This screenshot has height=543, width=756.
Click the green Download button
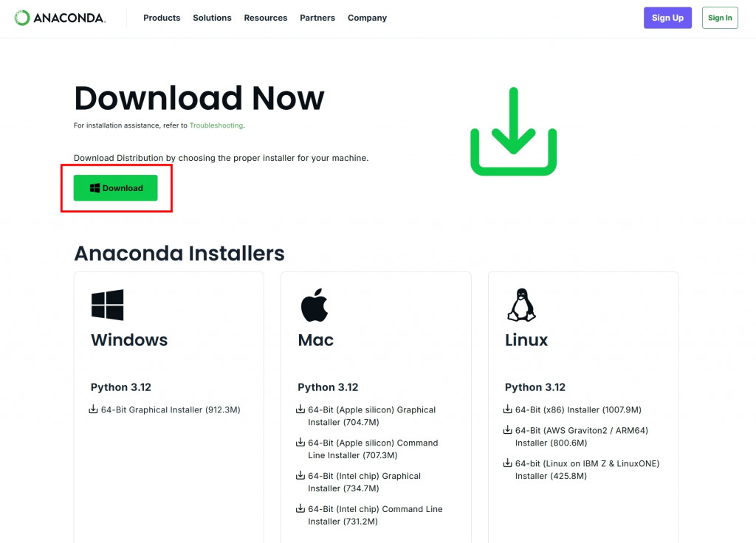(x=115, y=188)
